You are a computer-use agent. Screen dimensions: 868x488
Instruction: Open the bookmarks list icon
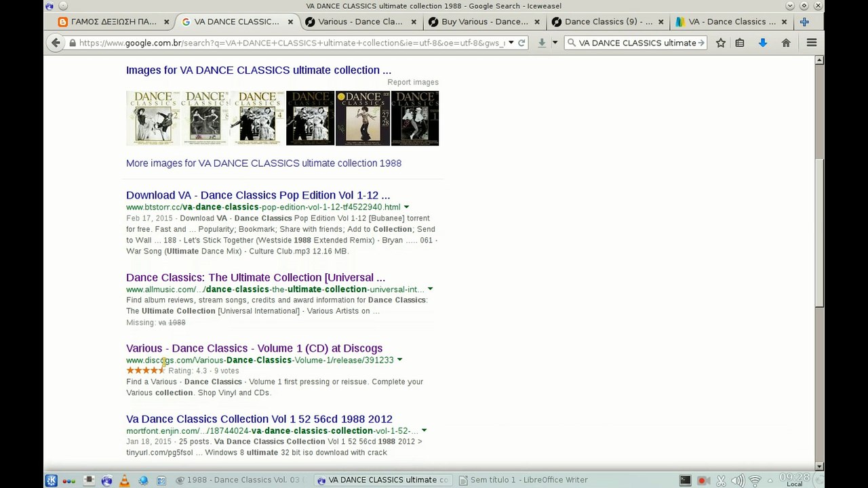pyautogui.click(x=740, y=43)
